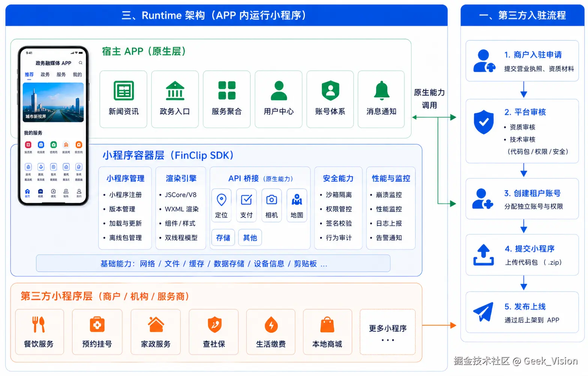588x376 pixels.
Task: Click the 商户入驻申请 user icon
Action: [x=484, y=61]
